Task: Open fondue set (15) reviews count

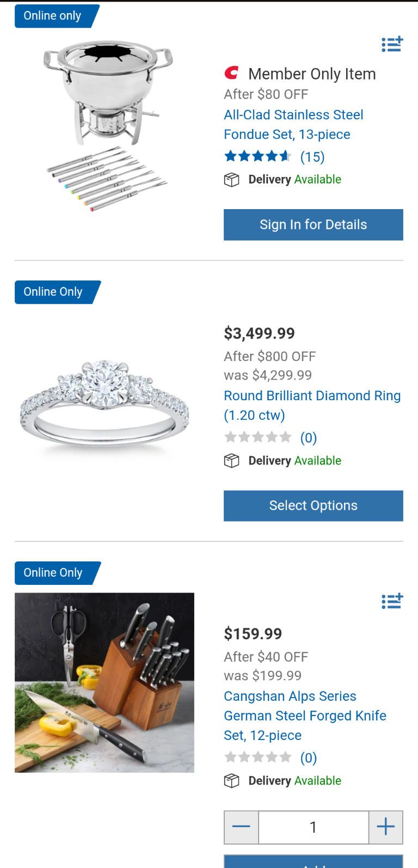Action: [312, 157]
